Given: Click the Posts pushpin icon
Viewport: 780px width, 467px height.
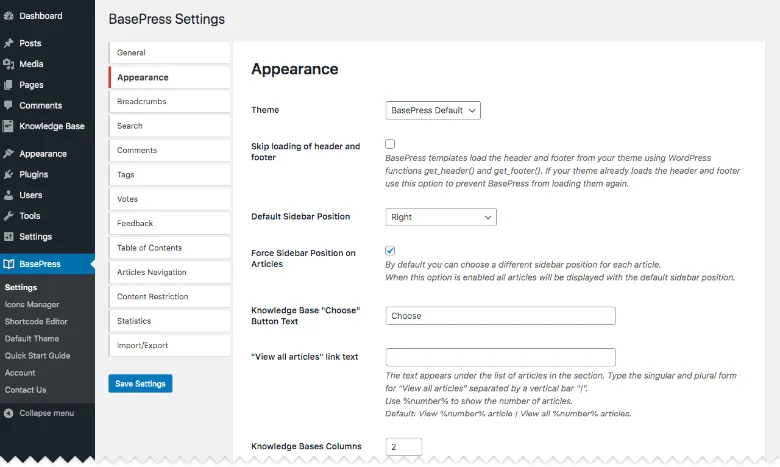Looking at the screenshot, I should [x=8, y=43].
